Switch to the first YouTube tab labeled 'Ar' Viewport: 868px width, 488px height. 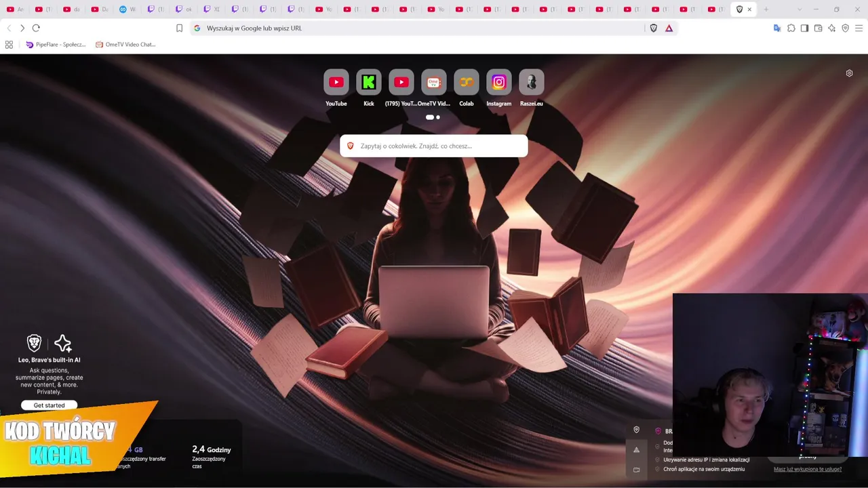tap(15, 9)
